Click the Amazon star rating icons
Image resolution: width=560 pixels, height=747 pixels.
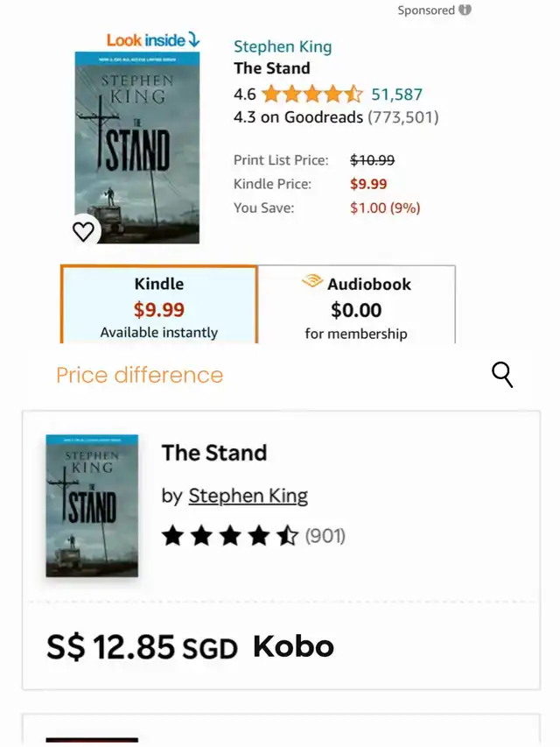click(311, 95)
